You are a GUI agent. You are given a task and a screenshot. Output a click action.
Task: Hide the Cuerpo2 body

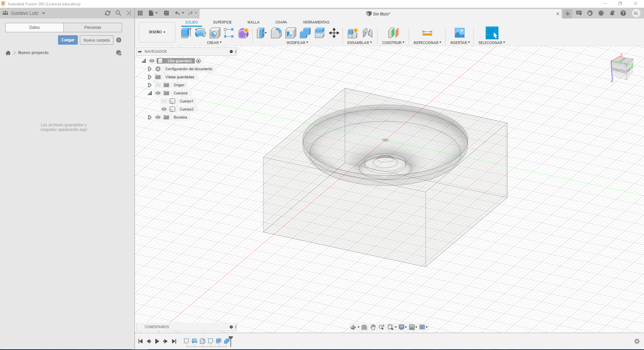[x=164, y=109]
